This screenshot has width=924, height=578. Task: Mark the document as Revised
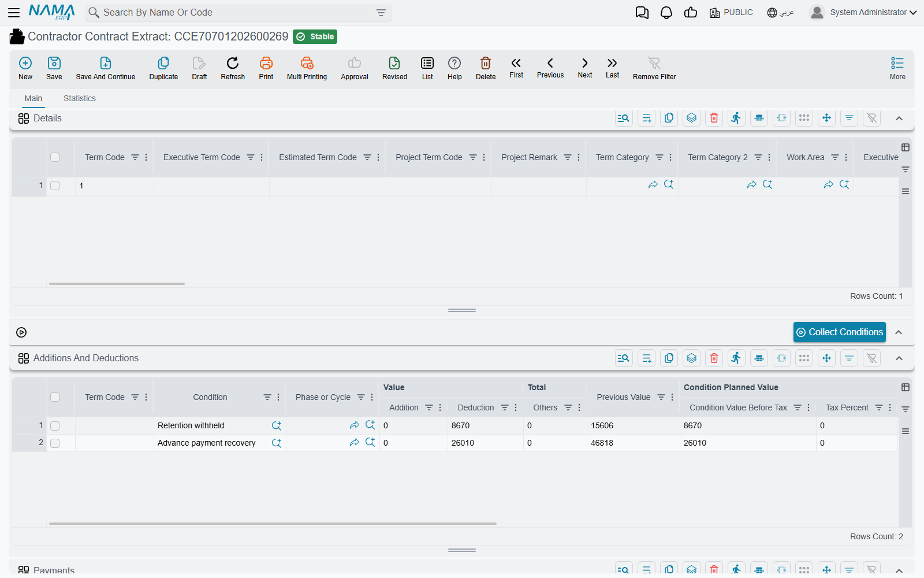[x=394, y=68]
